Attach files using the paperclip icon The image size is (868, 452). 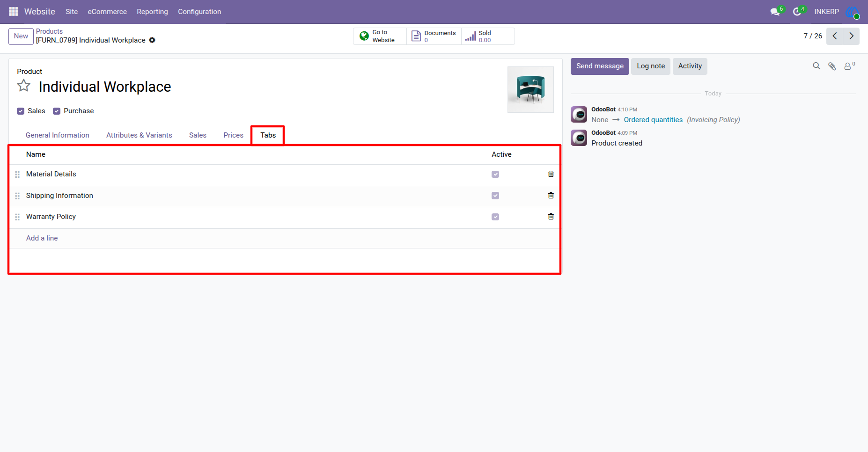[x=832, y=66]
